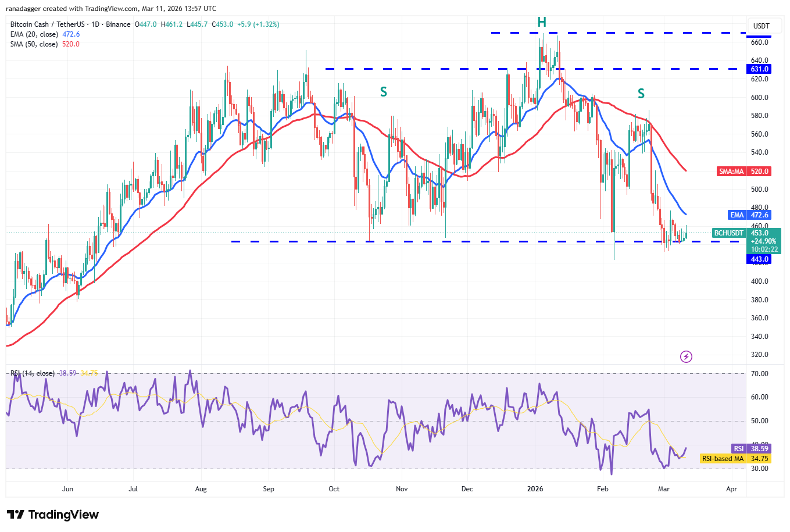The width and height of the screenshot is (790, 532).
Task: Open the USDT currency selector
Action: point(761,26)
